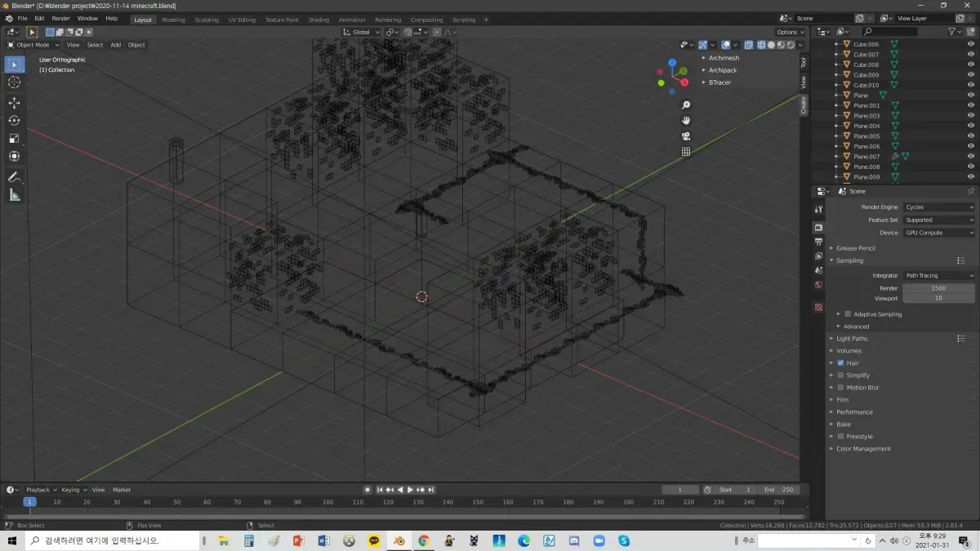Open the Create sidebar tab
980x551 pixels.
coord(804,105)
